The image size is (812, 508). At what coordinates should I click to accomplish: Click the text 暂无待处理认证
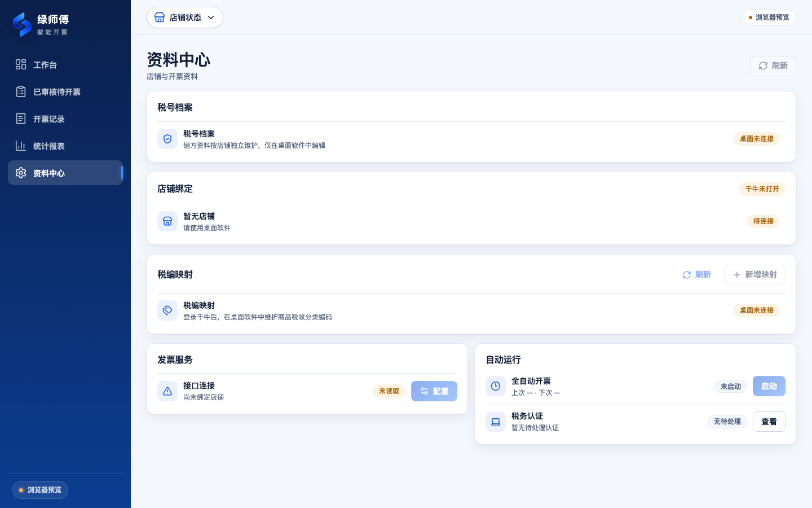pyautogui.click(x=535, y=428)
